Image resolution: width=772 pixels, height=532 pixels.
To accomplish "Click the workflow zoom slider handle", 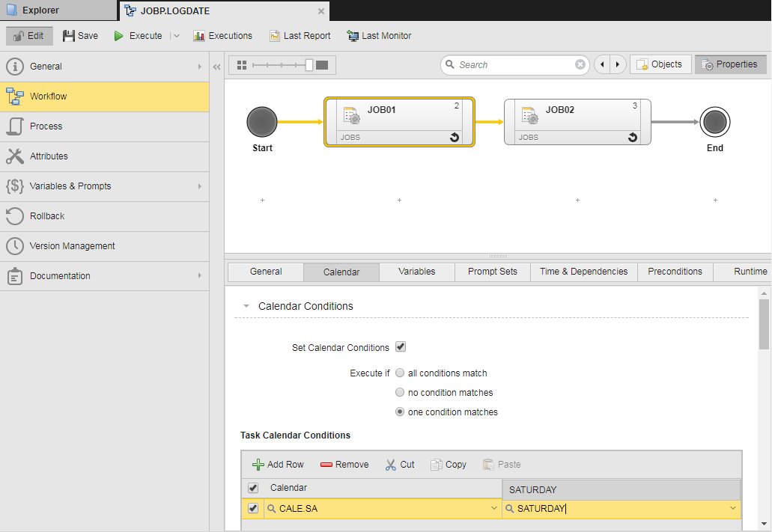I will click(309, 65).
